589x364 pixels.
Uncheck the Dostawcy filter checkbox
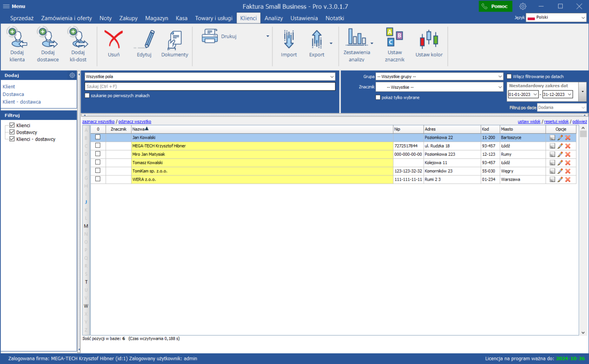point(12,132)
